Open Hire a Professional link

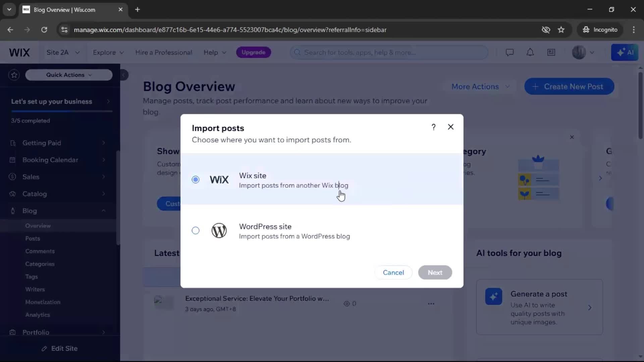pyautogui.click(x=164, y=52)
